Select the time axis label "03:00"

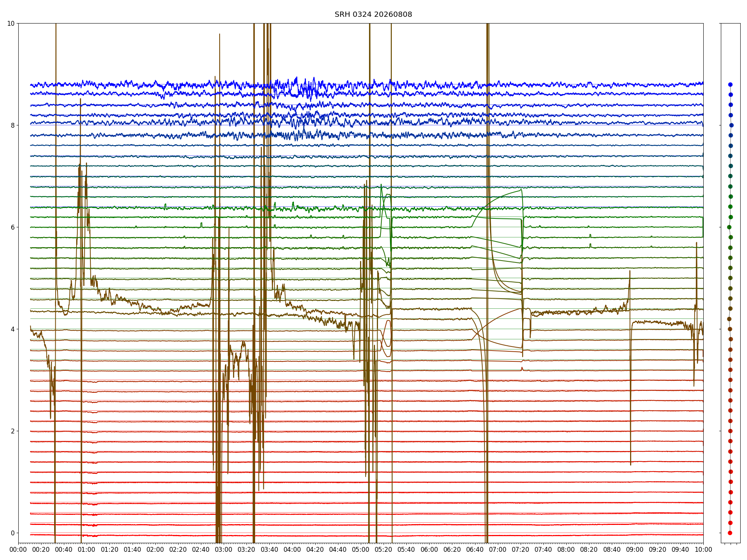224,550
